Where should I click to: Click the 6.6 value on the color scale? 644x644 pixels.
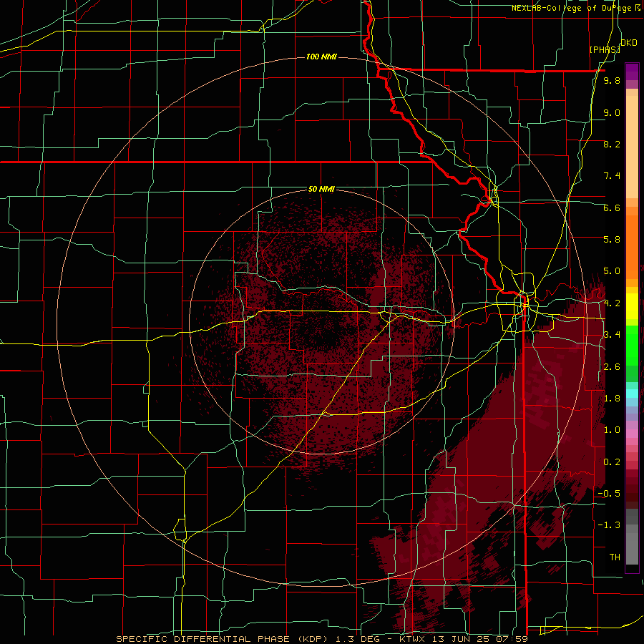coord(612,208)
